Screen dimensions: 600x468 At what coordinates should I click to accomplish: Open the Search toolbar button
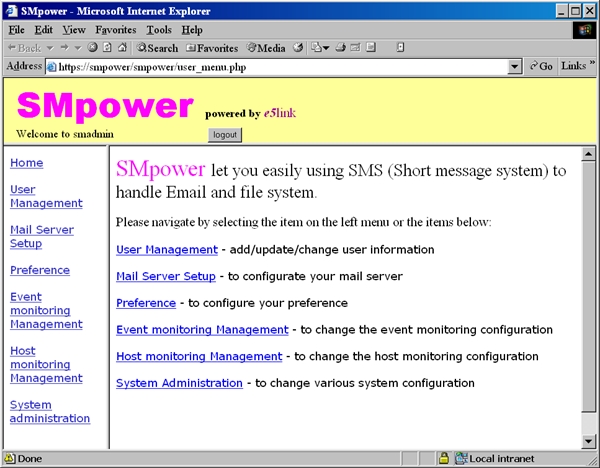[x=157, y=47]
